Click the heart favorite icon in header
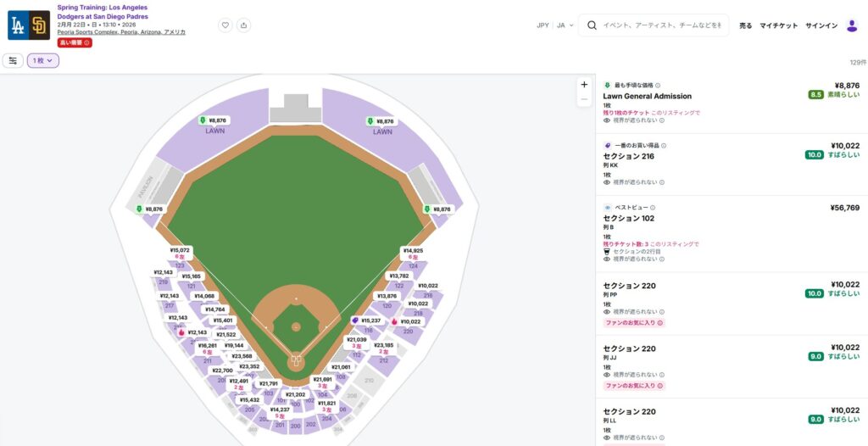The height and width of the screenshot is (446, 868). click(225, 25)
